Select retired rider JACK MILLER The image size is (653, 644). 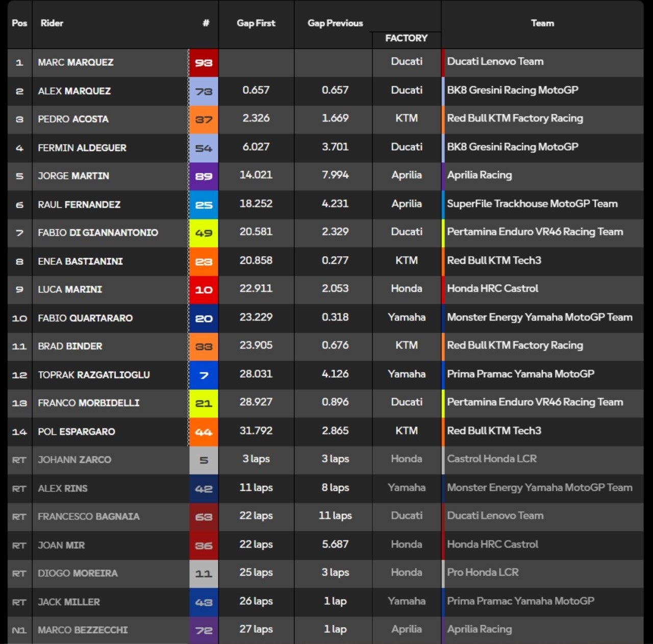coord(69,602)
